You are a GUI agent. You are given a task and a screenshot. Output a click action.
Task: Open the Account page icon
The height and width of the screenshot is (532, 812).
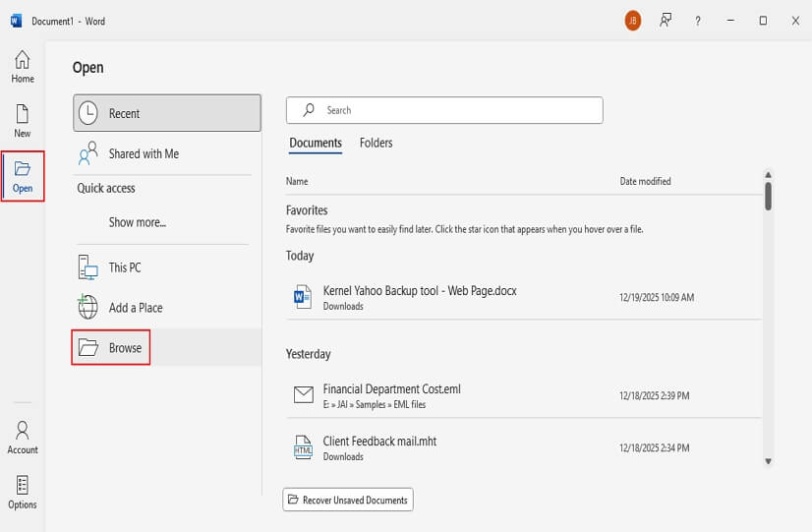(22, 438)
